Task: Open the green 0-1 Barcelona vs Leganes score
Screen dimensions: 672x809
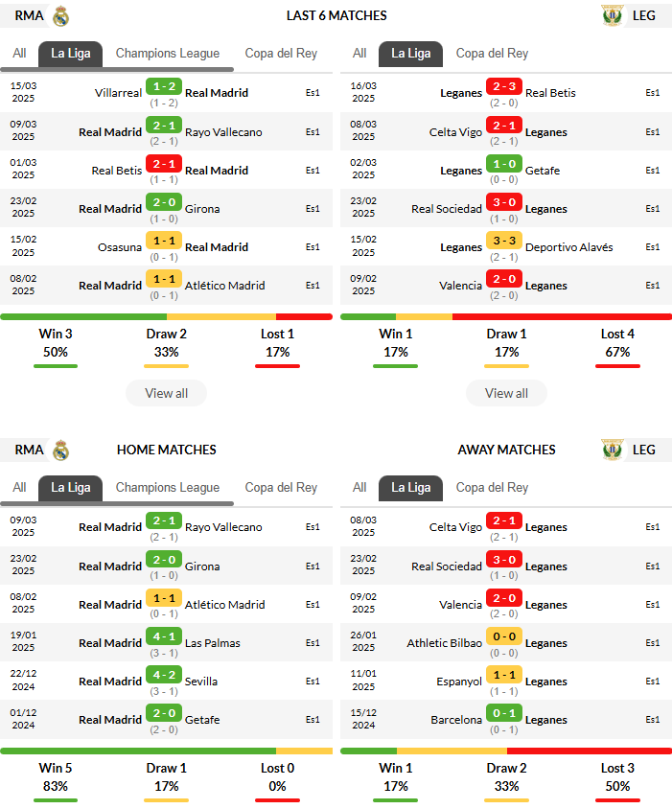Action: [504, 713]
